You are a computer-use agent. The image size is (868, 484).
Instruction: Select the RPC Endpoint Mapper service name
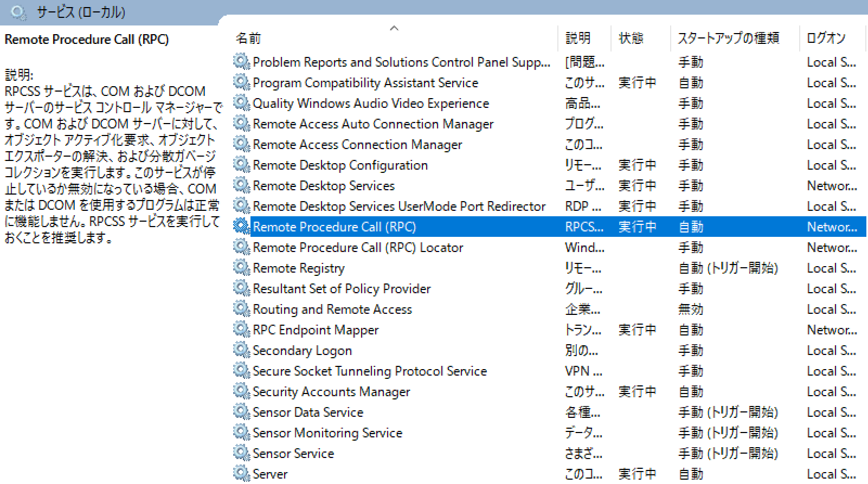pyautogui.click(x=316, y=330)
